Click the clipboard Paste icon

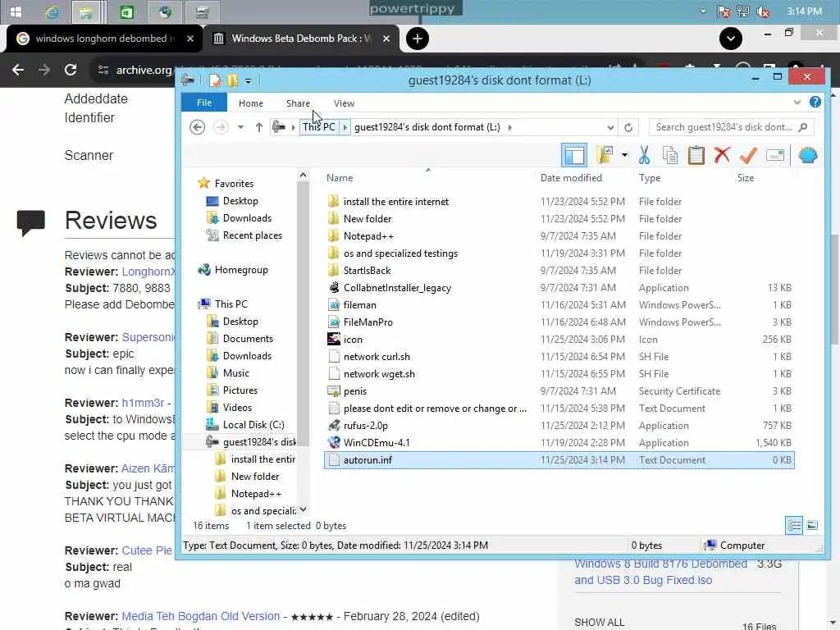pos(696,155)
